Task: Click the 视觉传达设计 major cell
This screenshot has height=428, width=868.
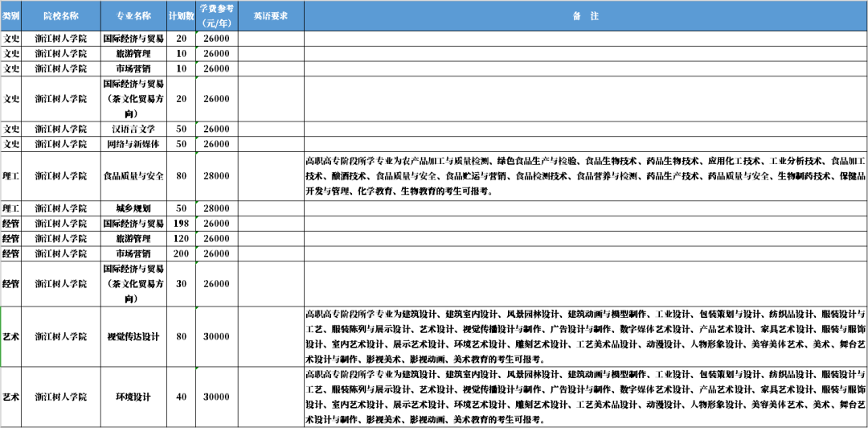Action: (x=133, y=336)
